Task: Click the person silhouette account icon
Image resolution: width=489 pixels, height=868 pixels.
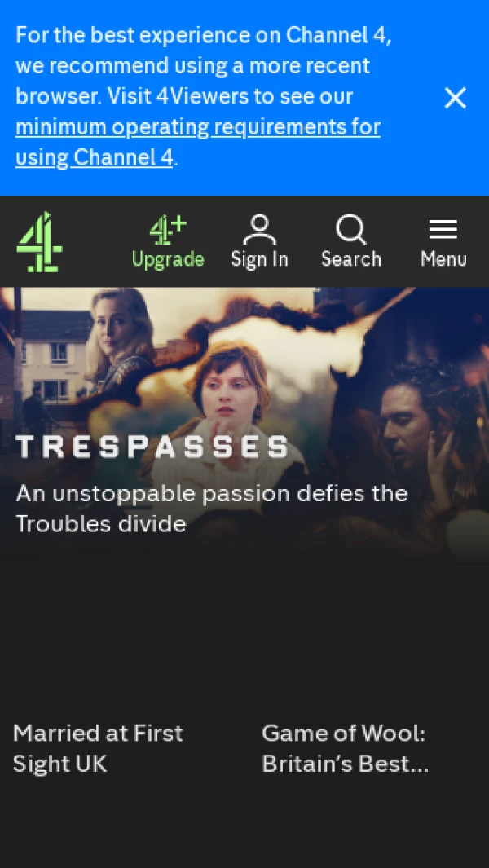Action: click(259, 230)
